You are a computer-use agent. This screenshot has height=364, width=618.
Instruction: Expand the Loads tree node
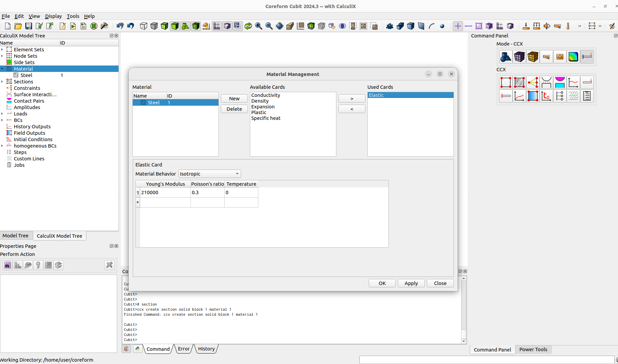pos(3,114)
